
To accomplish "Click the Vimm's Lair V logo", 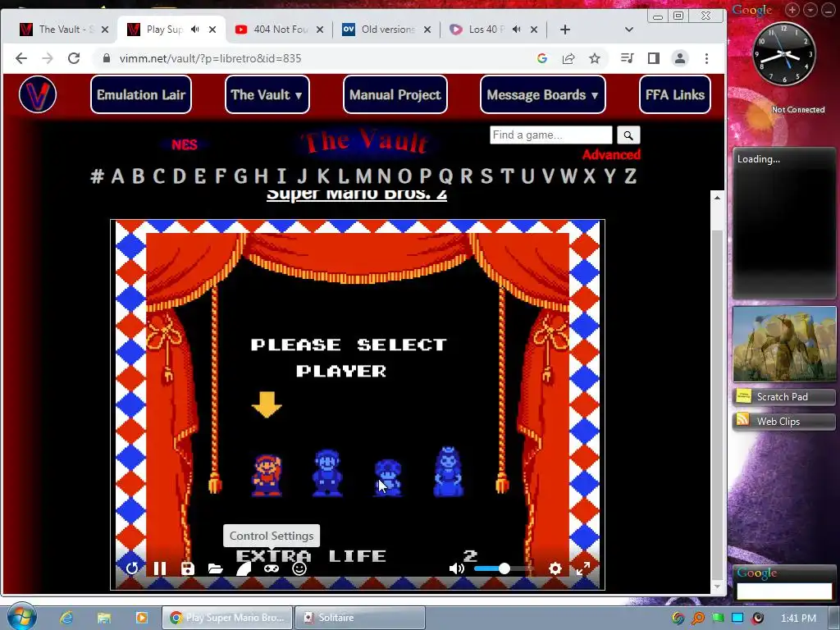I will point(38,94).
